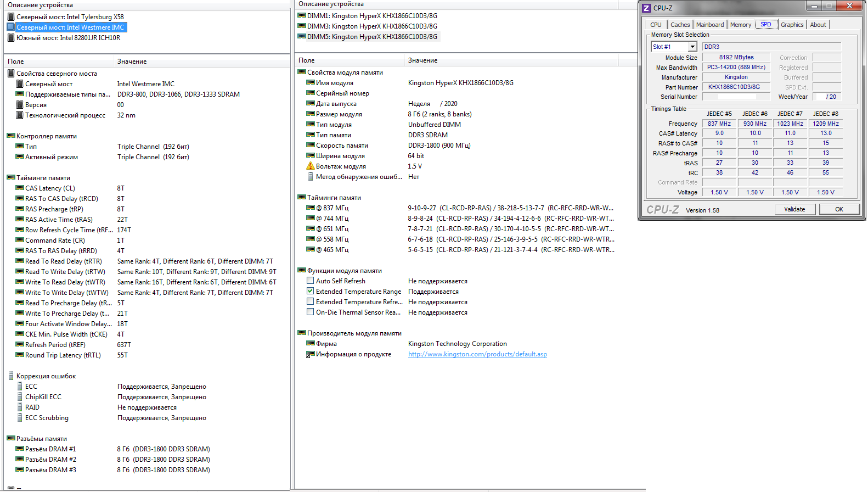This screenshot has height=492, width=868.
Task: Click the icon beside Свойства северного моста
Action: click(x=11, y=74)
